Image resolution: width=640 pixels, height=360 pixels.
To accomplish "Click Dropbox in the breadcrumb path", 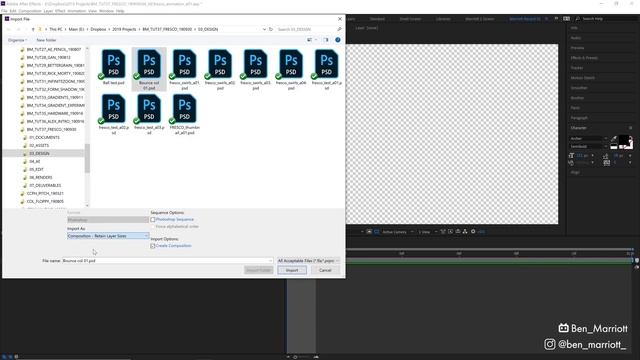I will [98, 29].
